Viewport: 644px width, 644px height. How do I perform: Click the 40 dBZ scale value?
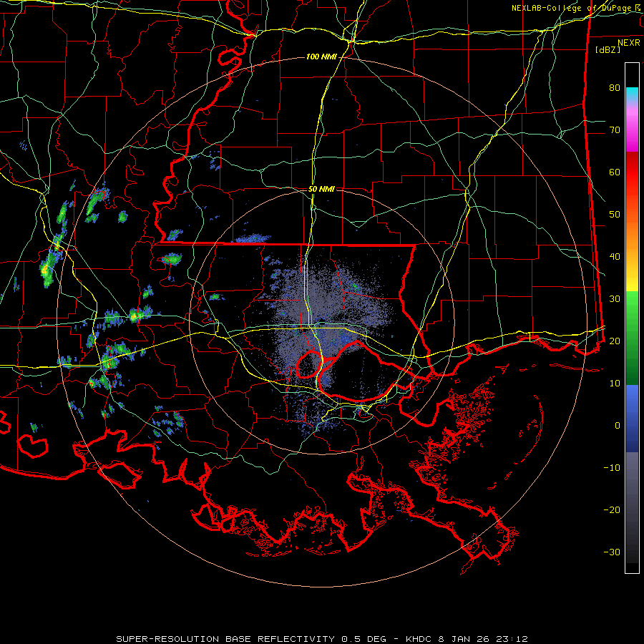point(615,257)
